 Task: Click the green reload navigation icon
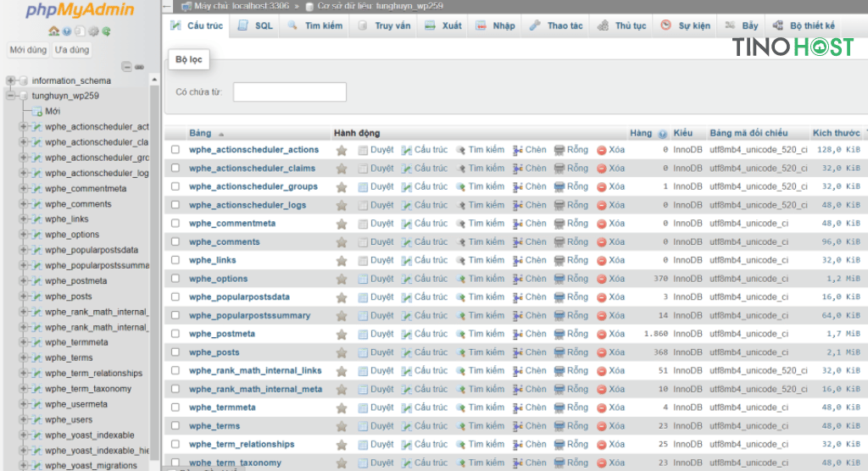pyautogui.click(x=106, y=31)
